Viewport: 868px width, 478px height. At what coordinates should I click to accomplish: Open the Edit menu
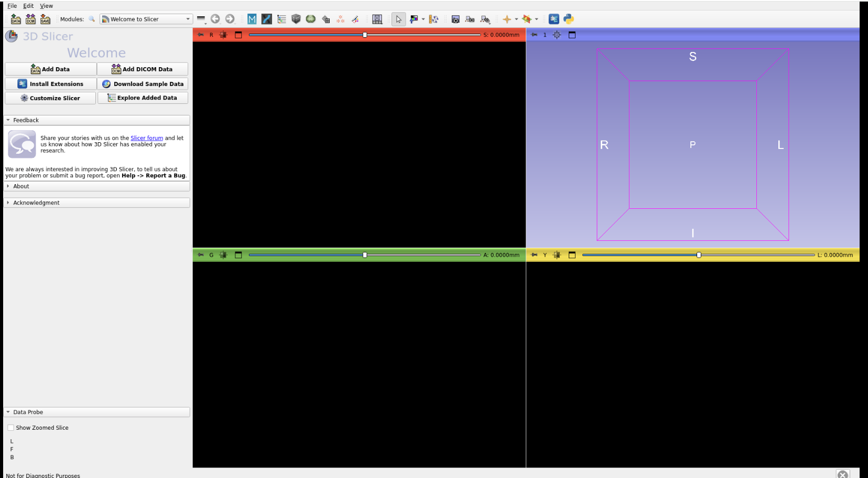(28, 6)
